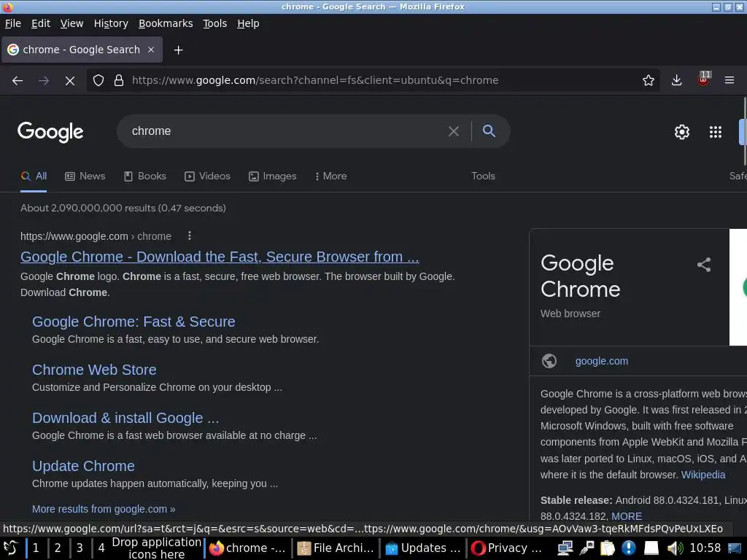Click the page vertical scrollbar
Viewport: 747px width, 560px height.
pos(745,131)
